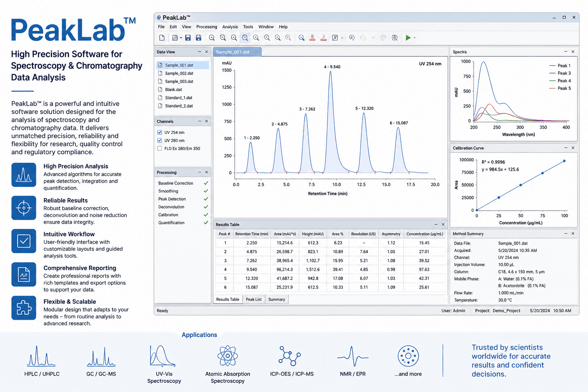This screenshot has height=392, width=588.
Task: Open the dropdown arrow next to chart export icon
Action: click(342, 38)
